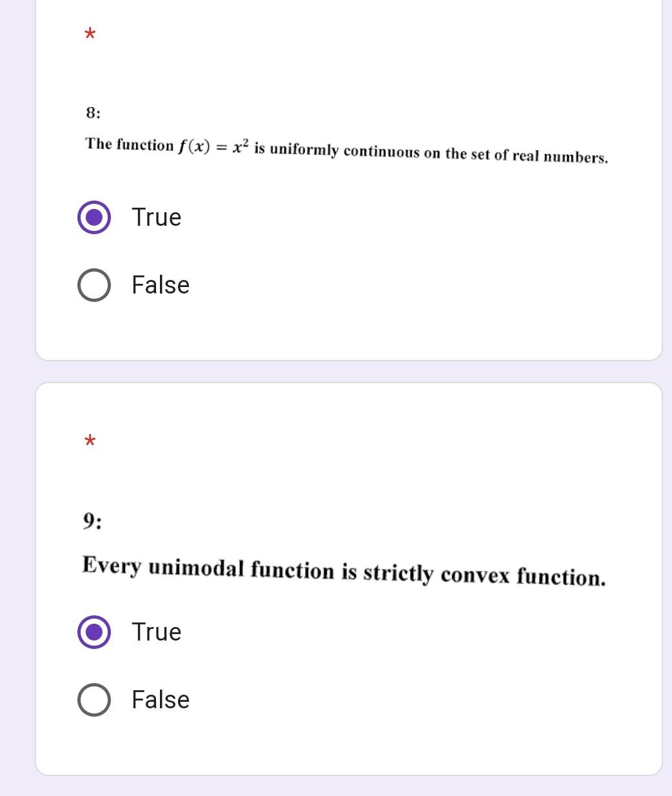Select the True radio button for question 8

coord(93,217)
